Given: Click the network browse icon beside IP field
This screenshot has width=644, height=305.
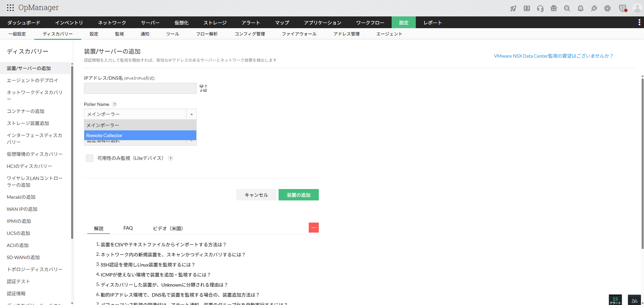Looking at the screenshot, I should [203, 88].
